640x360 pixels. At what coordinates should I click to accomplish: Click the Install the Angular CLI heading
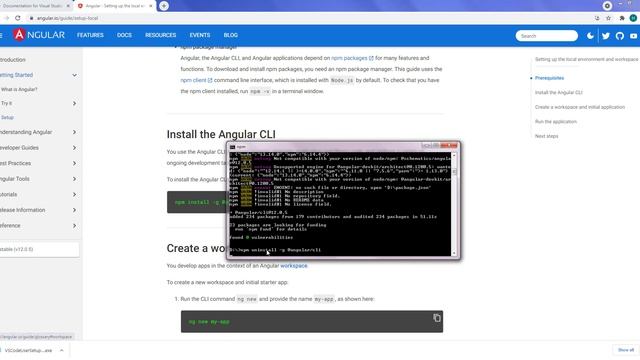[x=221, y=134]
